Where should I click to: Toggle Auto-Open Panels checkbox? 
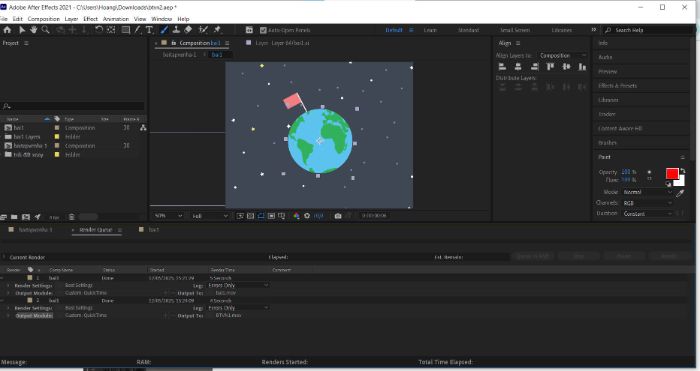coord(263,30)
